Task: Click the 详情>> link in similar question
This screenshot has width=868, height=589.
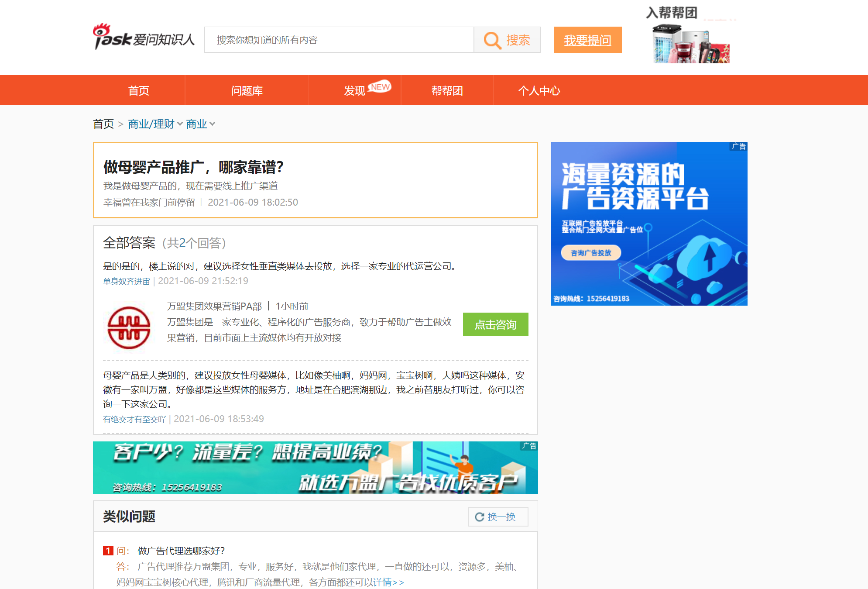Action: click(x=389, y=582)
